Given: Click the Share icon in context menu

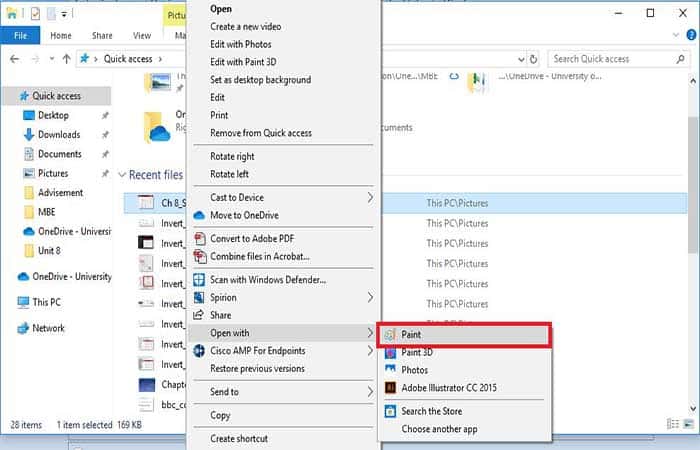Looking at the screenshot, I should 198,315.
